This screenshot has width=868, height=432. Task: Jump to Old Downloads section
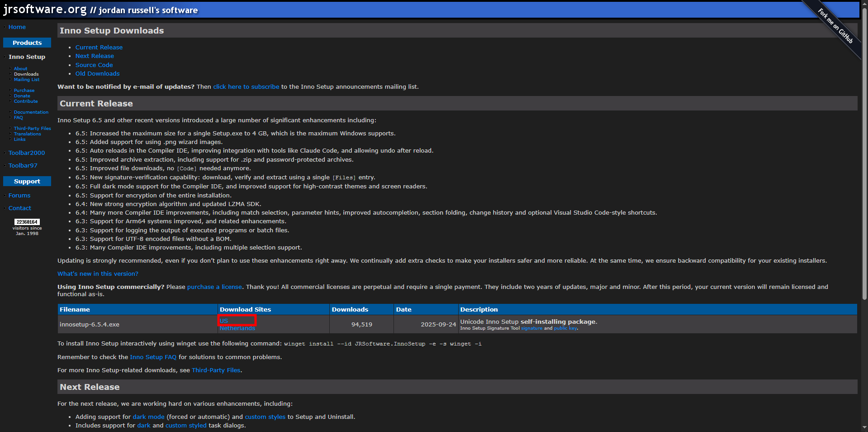(98, 74)
